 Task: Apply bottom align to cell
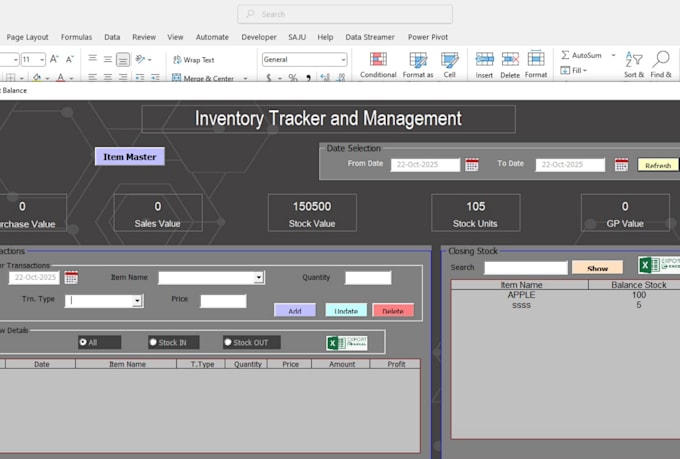123,59
